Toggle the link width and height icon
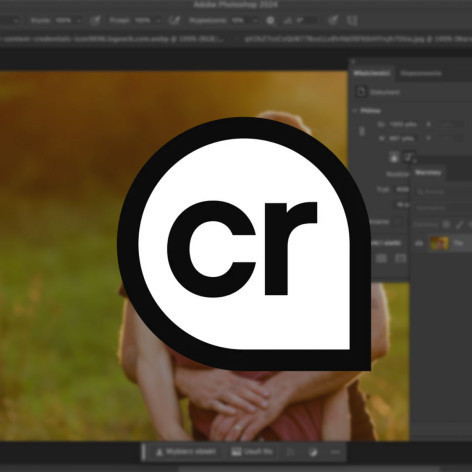The height and width of the screenshot is (472, 472). [362, 131]
